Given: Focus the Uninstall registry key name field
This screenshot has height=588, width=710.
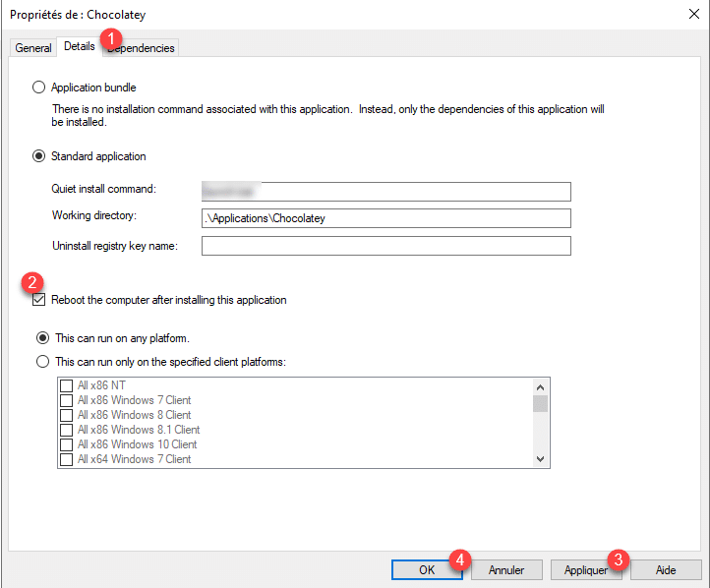Looking at the screenshot, I should pyautogui.click(x=385, y=246).
